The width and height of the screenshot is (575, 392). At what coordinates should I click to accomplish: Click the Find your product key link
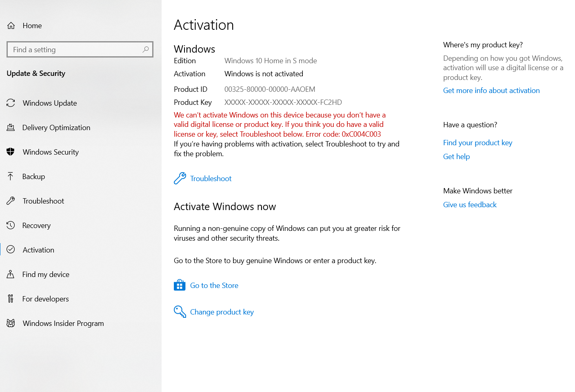477,143
